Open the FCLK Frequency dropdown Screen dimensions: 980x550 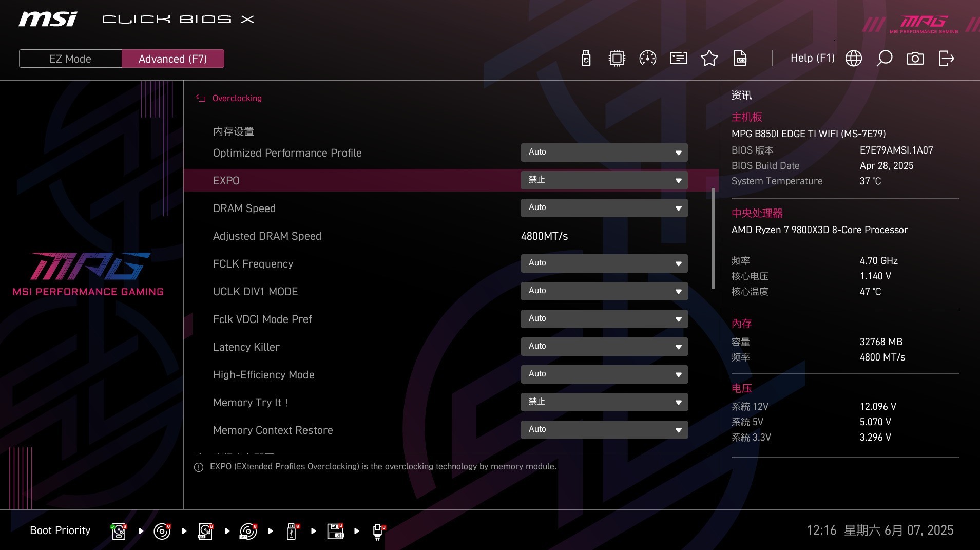pyautogui.click(x=604, y=263)
